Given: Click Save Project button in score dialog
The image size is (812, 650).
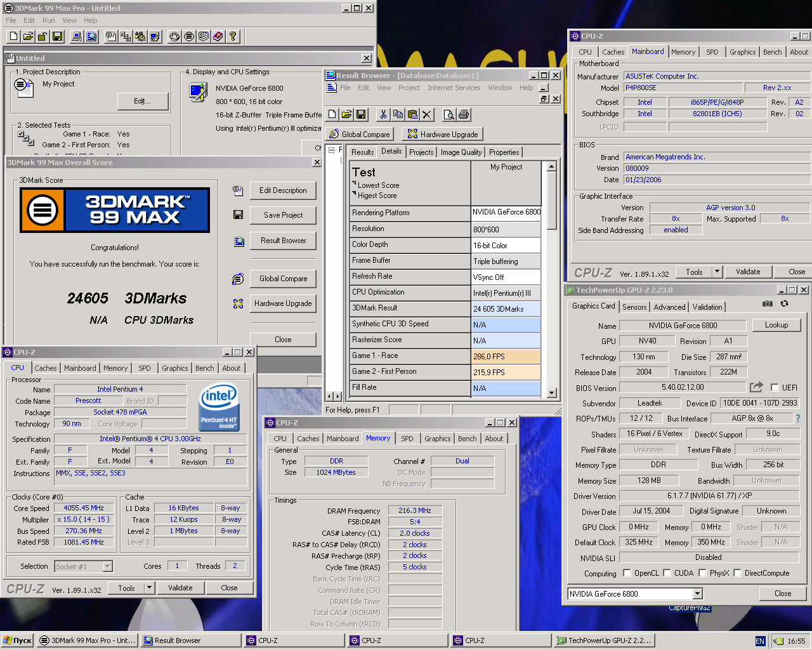Looking at the screenshot, I should pos(283,215).
